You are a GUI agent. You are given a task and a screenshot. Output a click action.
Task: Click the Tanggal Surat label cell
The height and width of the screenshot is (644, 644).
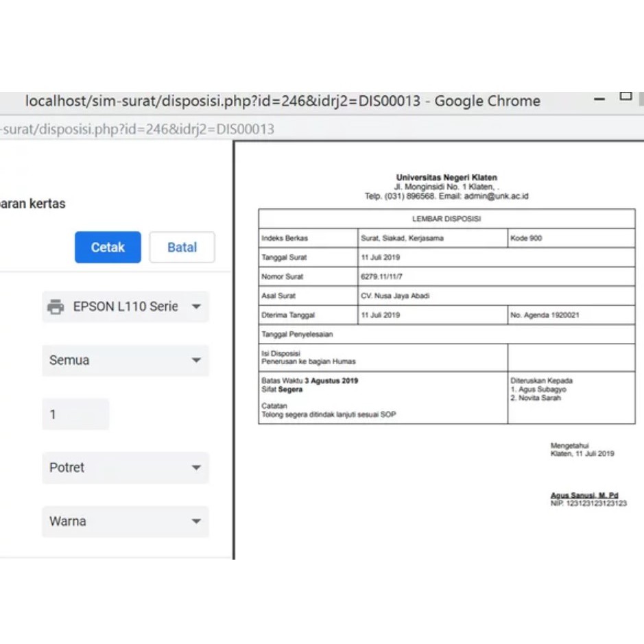309,257
